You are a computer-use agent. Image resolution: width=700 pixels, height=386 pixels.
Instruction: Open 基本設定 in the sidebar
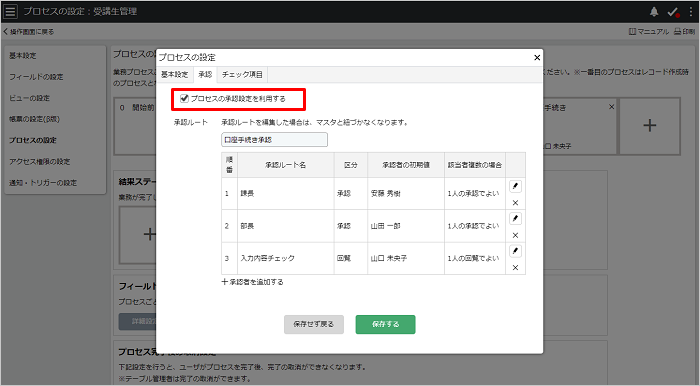point(23,56)
